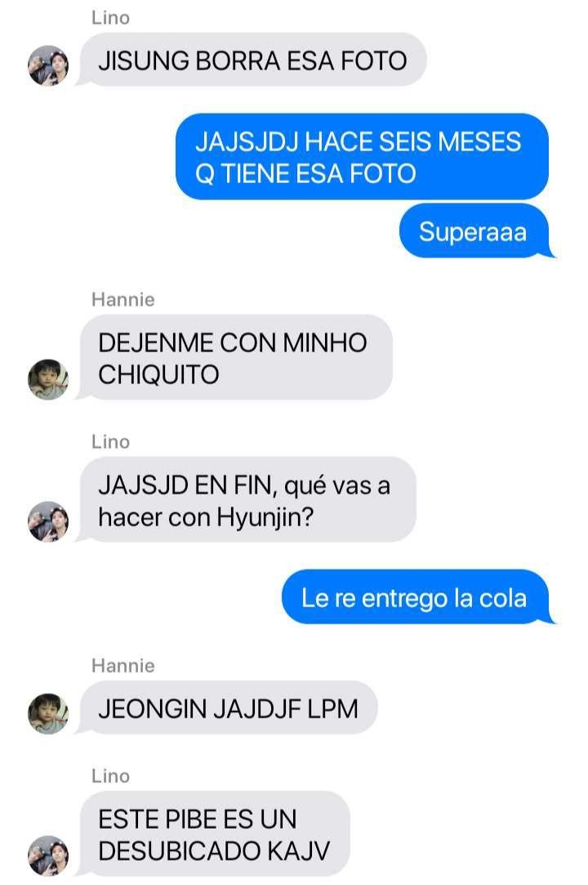Tap Lino's avatar next to the Hyunjin question
The image size is (588, 885).
pos(48,521)
